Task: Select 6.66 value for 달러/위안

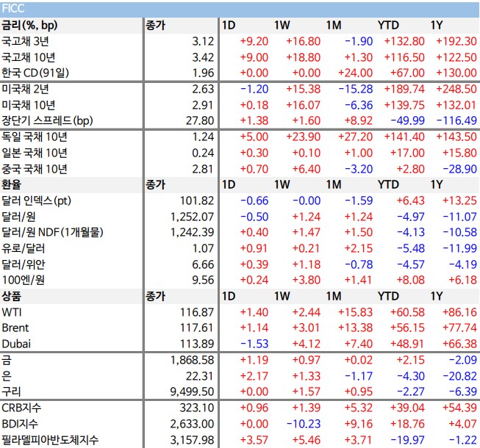Action: [x=203, y=264]
